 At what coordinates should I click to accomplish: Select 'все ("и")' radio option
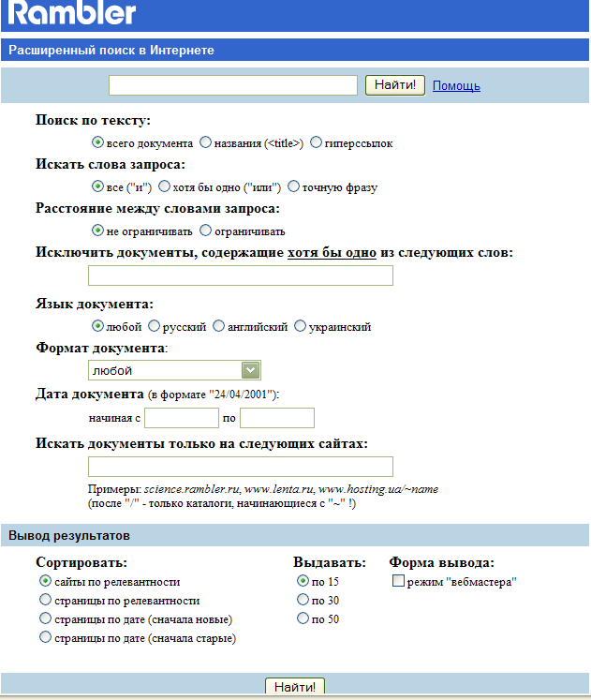[97, 186]
